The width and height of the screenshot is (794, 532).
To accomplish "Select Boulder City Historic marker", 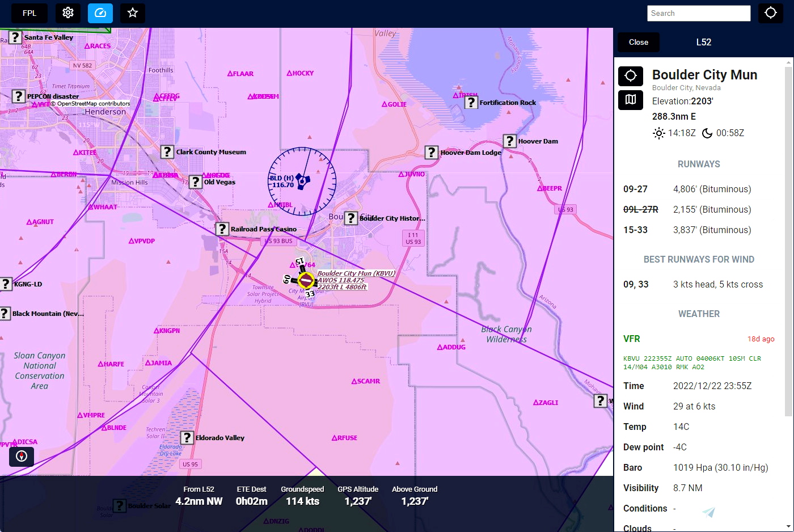I will point(351,218).
